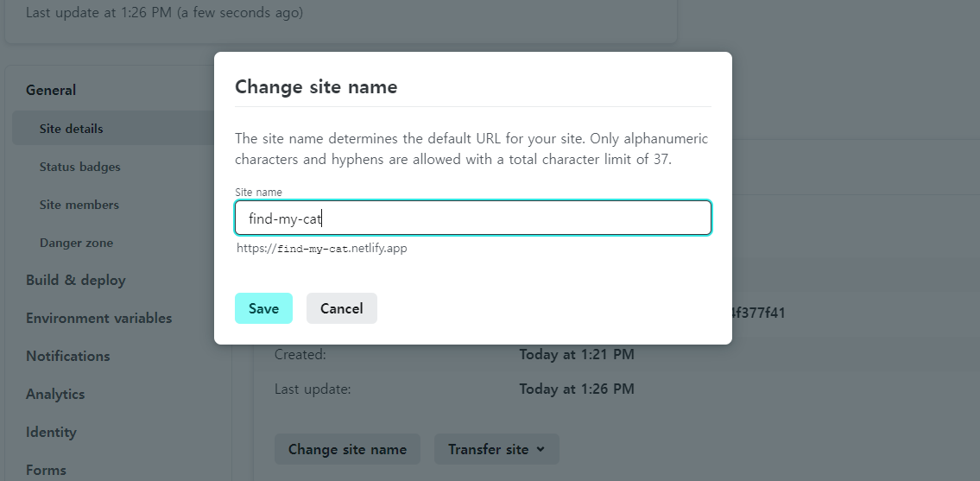The width and height of the screenshot is (980, 481).
Task: Open the General settings section
Action: [51, 90]
